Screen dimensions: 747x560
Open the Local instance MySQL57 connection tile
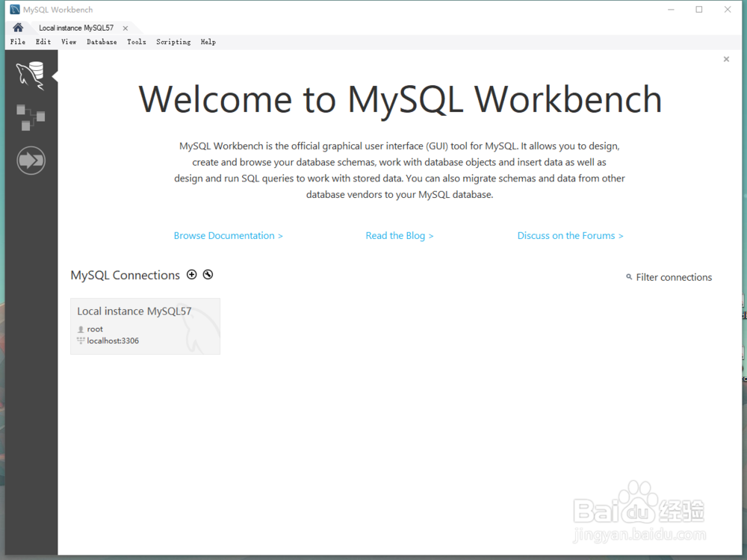pyautogui.click(x=146, y=326)
